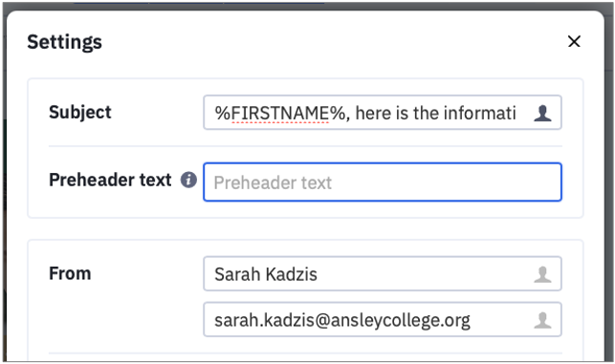Click the Preheader text label

[x=110, y=180]
